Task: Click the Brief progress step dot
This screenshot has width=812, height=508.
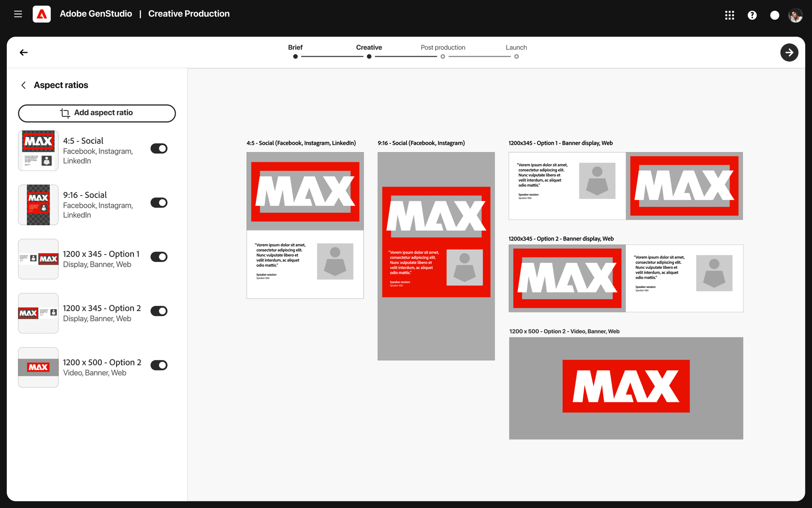Action: tap(295, 56)
